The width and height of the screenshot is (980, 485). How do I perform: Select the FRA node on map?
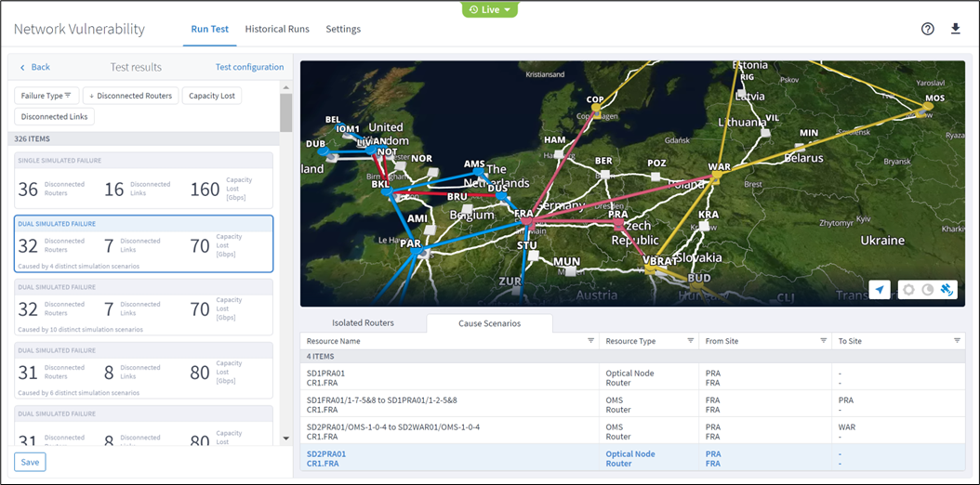(x=526, y=221)
